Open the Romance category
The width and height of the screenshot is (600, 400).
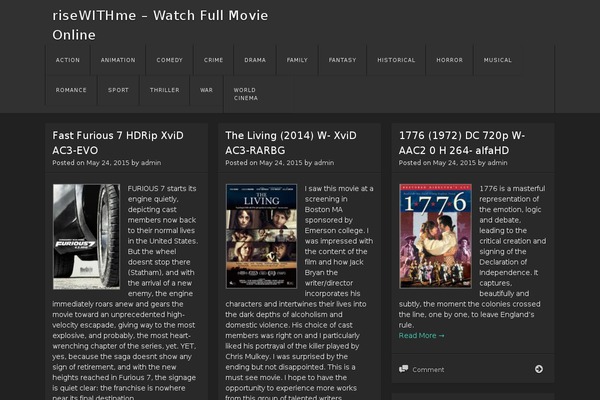coord(71,90)
